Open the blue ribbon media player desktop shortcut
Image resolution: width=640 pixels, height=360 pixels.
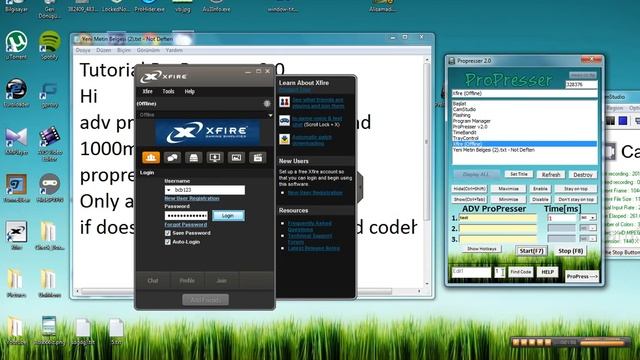16,141
